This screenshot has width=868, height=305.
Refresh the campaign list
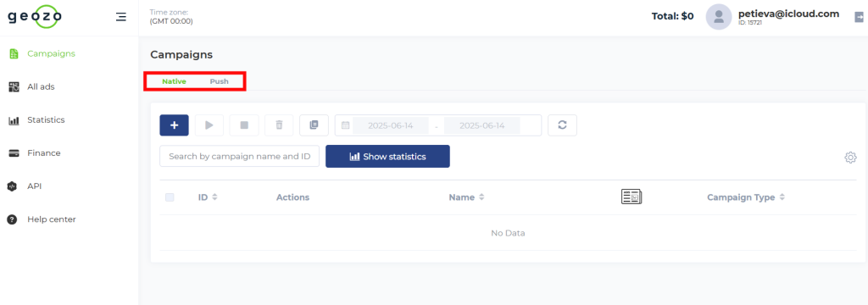point(563,125)
